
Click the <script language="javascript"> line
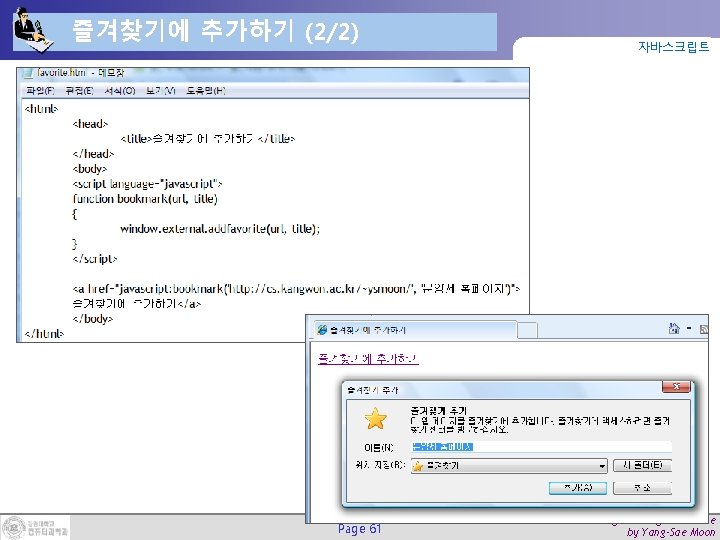(147, 184)
